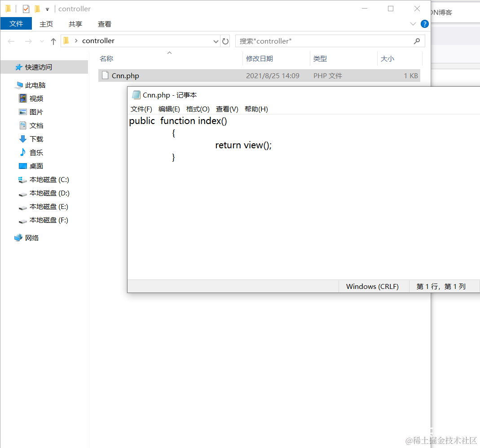
Task: Click the blue Help icon in Explorer ribbon
Action: pos(425,24)
